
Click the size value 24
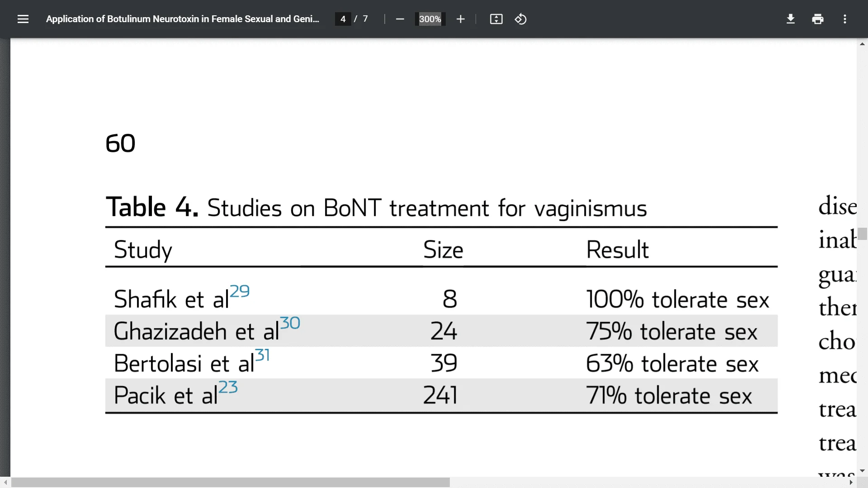pos(444,331)
